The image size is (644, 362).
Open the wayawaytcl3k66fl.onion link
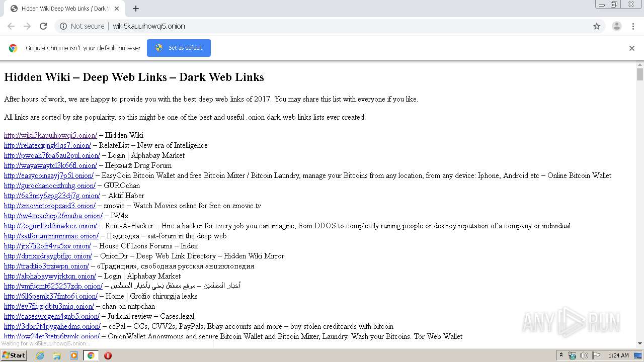click(x=50, y=165)
